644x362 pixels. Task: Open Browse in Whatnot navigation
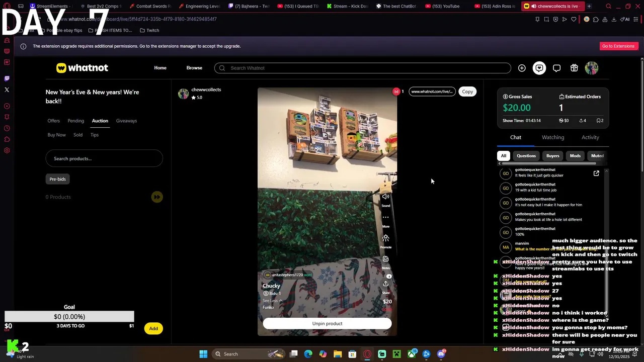click(x=194, y=68)
